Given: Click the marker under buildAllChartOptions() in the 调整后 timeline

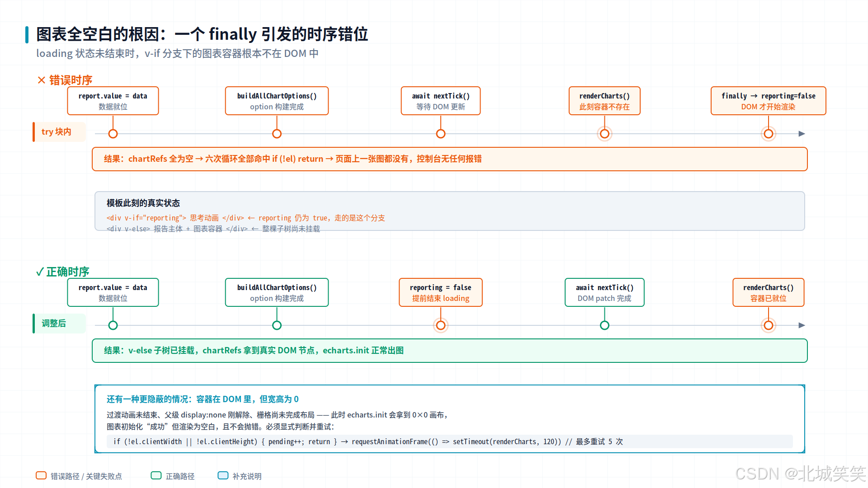Looking at the screenshot, I should click(277, 325).
